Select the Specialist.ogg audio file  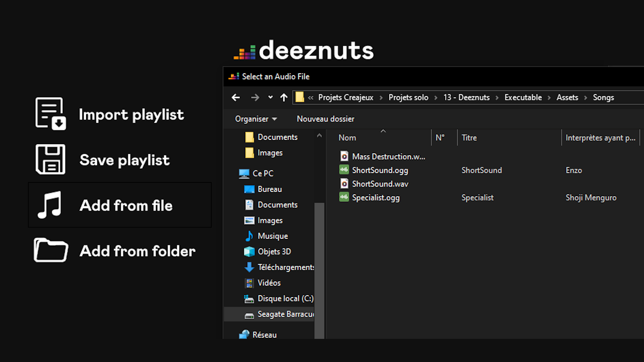pyautogui.click(x=376, y=198)
